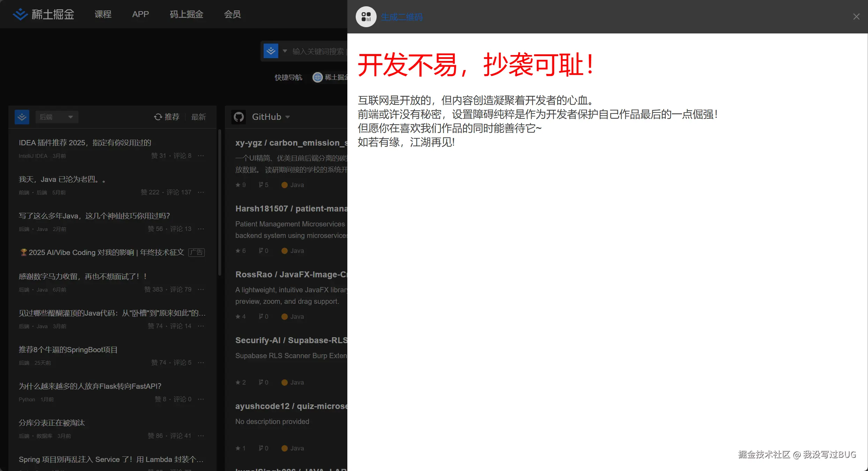
Task: Click the 生成二维码 link
Action: (401, 16)
